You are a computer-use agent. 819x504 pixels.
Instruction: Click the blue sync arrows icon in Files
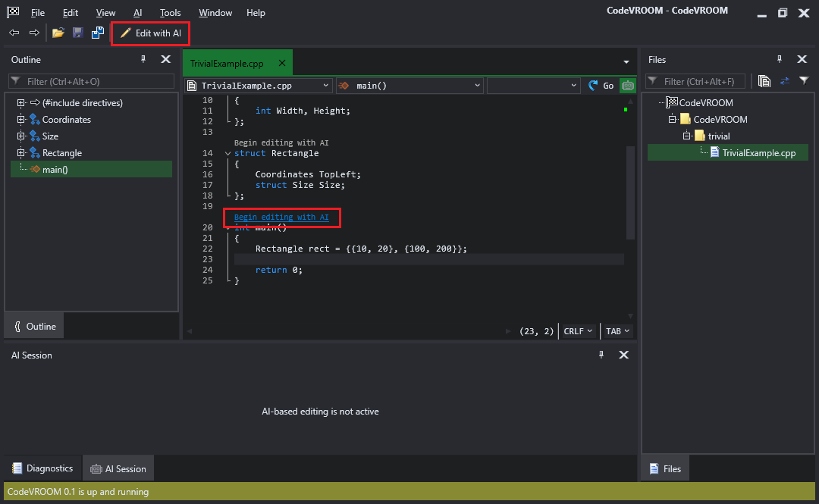point(785,81)
